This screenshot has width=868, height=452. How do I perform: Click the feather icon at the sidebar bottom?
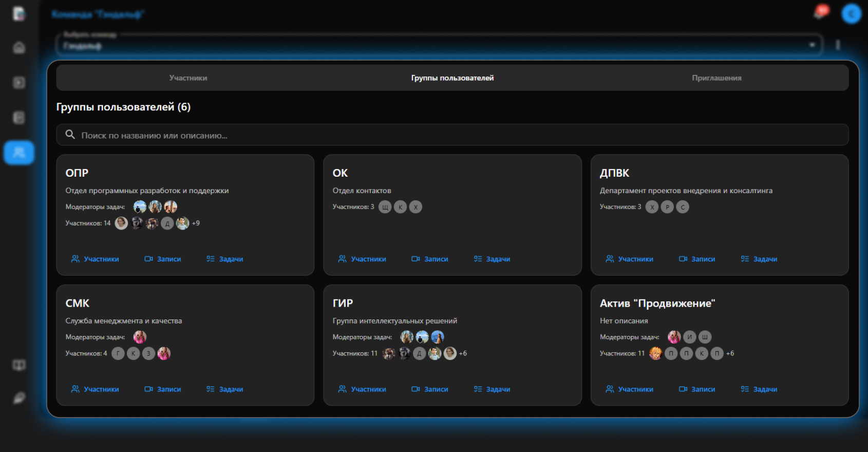coord(19,398)
